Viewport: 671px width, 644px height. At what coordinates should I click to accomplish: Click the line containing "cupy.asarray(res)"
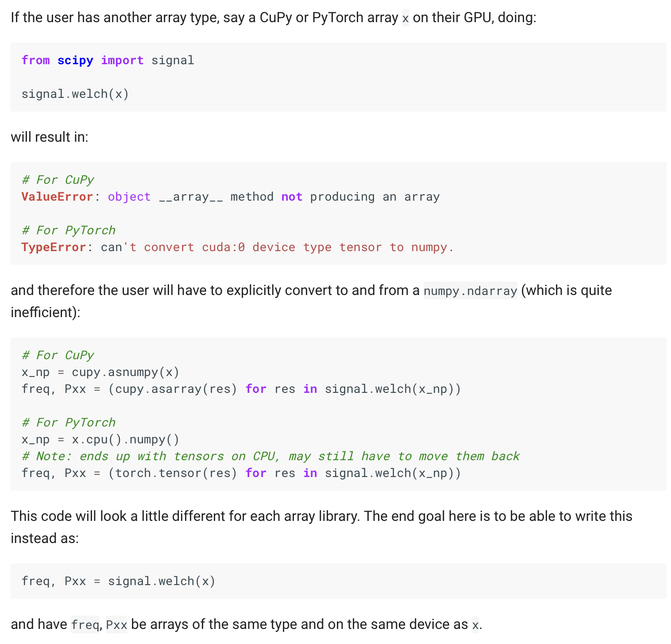coord(241,389)
